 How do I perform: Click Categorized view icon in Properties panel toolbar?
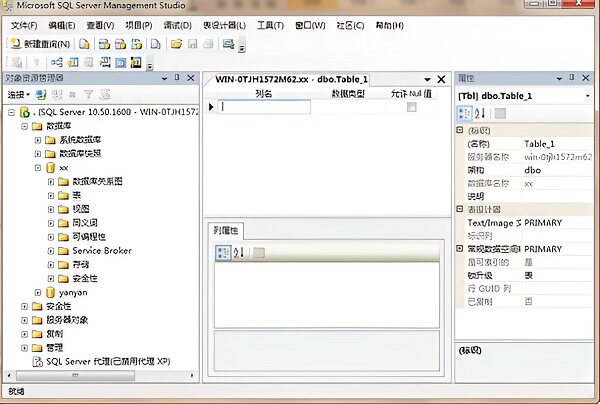[465, 113]
